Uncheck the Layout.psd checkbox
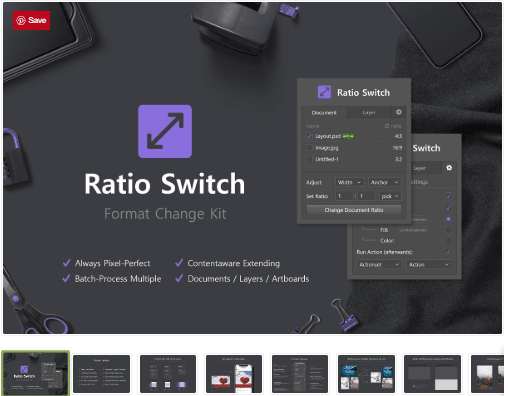 309,136
